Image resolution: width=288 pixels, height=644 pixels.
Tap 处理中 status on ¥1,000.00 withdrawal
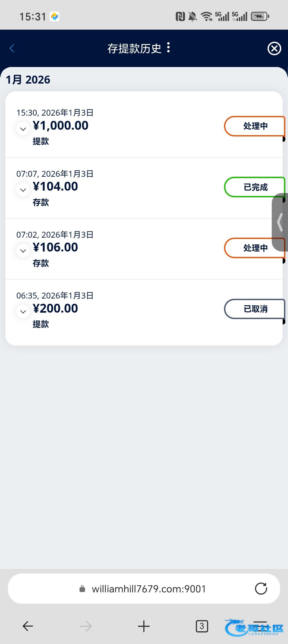[x=255, y=126]
